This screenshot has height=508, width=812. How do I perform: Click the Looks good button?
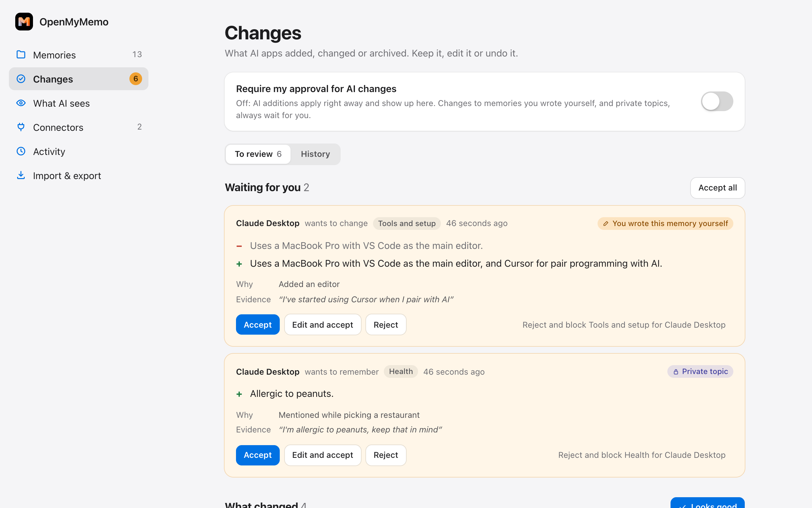(707, 503)
